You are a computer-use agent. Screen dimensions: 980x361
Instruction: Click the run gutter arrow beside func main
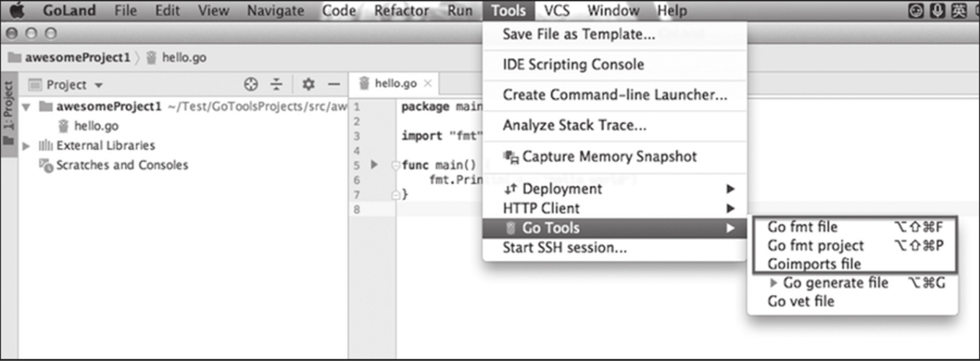pos(374,165)
